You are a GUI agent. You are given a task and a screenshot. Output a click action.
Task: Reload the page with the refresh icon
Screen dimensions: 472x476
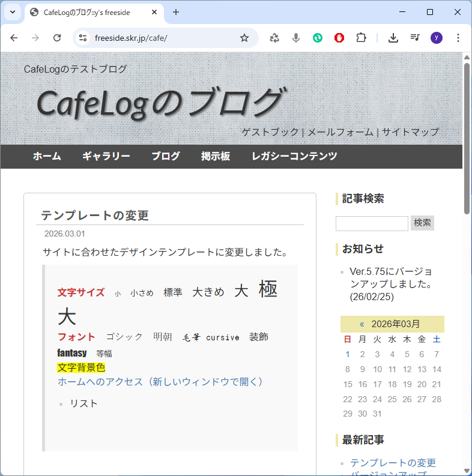point(57,38)
